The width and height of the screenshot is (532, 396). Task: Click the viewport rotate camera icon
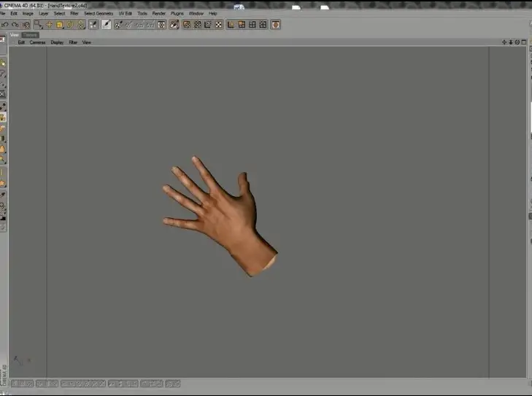click(x=517, y=42)
